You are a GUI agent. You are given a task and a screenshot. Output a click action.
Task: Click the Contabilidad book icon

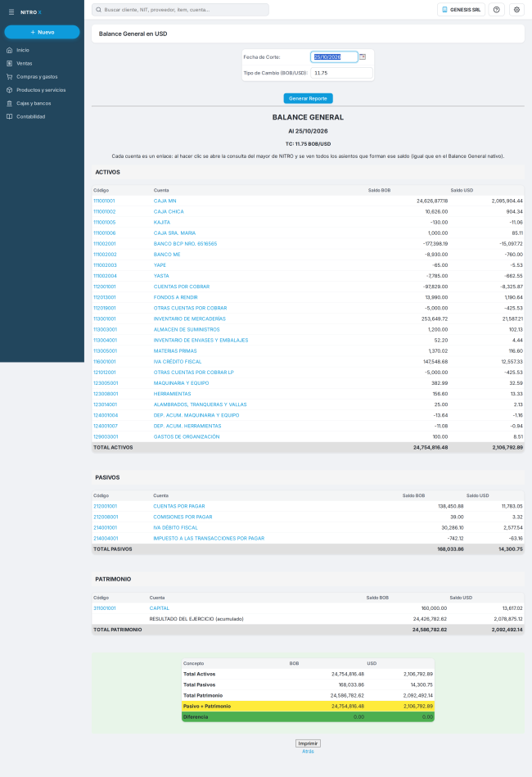(9, 117)
